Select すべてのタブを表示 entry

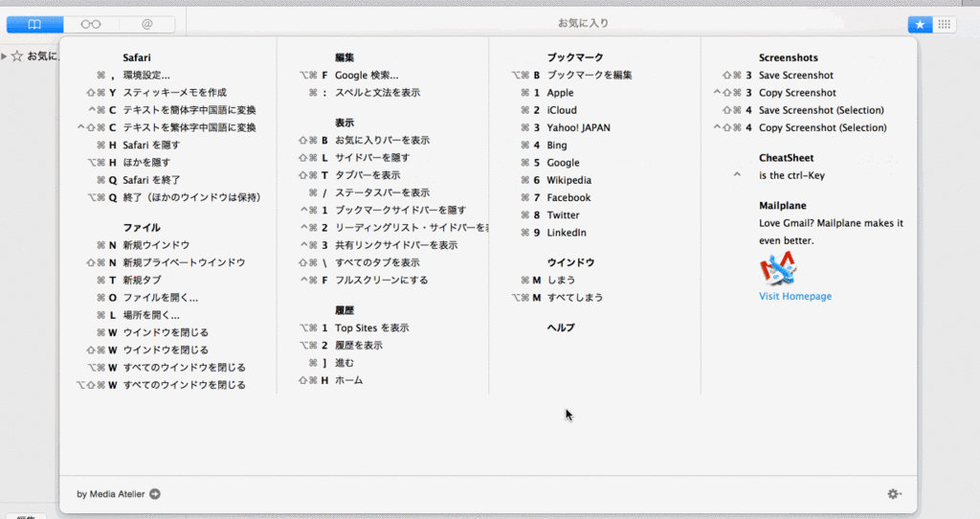(377, 262)
